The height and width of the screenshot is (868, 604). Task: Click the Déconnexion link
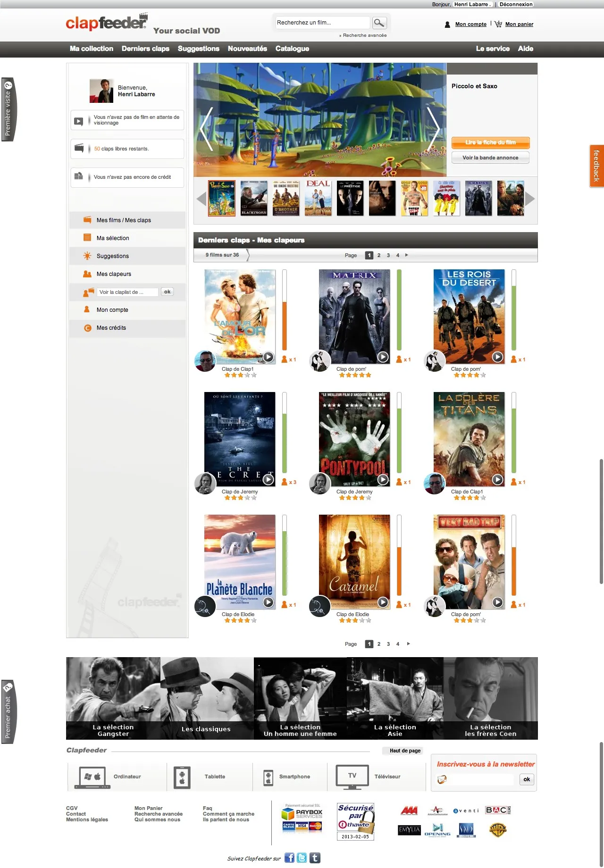[x=516, y=4]
